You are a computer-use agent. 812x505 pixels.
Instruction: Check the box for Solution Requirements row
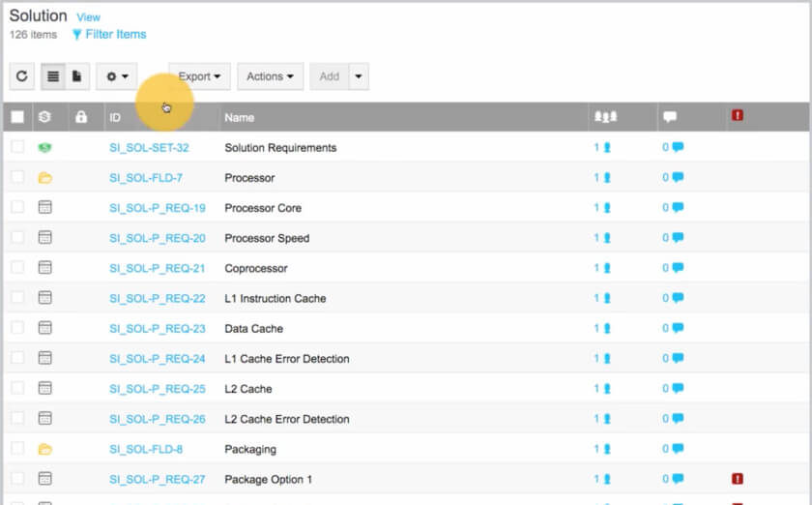click(17, 147)
